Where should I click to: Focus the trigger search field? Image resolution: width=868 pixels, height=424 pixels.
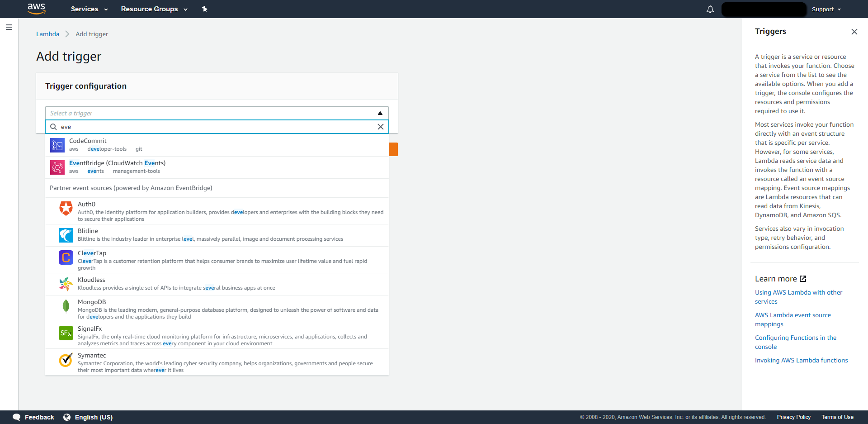[x=217, y=127]
